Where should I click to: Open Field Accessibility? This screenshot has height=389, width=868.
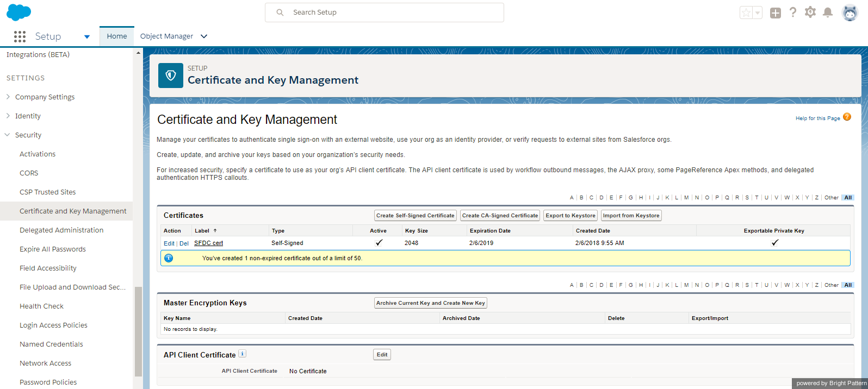tap(48, 268)
